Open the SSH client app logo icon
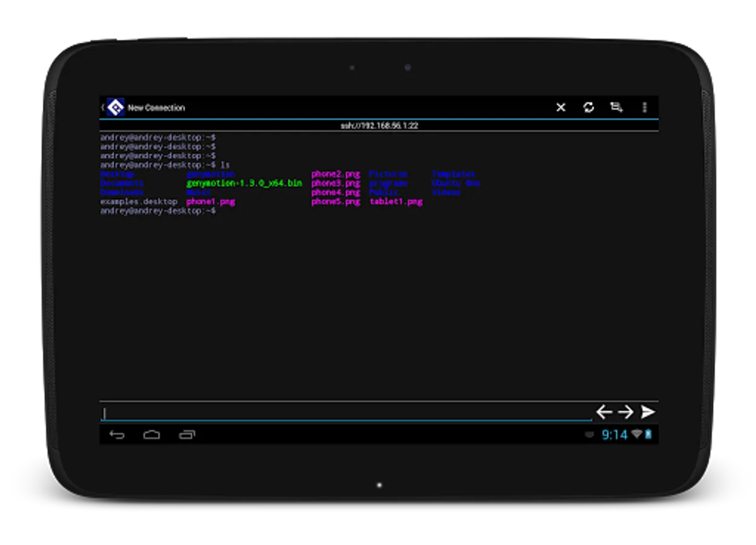756x545 pixels. pyautogui.click(x=115, y=107)
